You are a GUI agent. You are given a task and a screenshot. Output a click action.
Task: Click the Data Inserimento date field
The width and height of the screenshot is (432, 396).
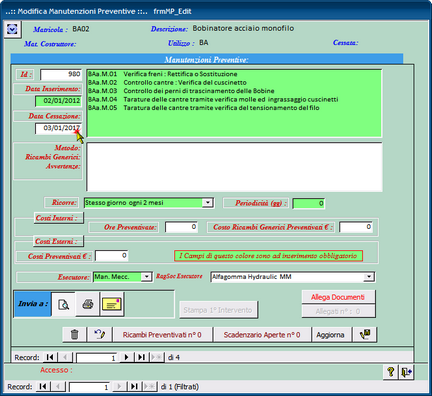(x=58, y=101)
